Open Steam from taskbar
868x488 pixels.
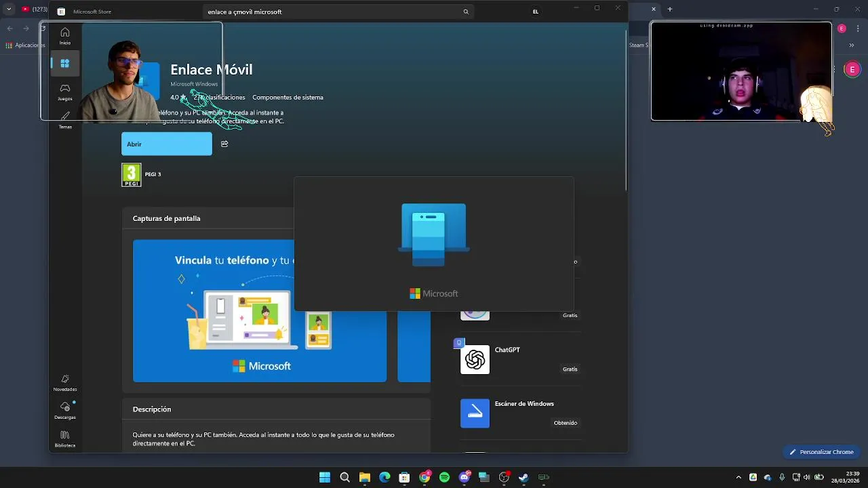[x=524, y=477]
